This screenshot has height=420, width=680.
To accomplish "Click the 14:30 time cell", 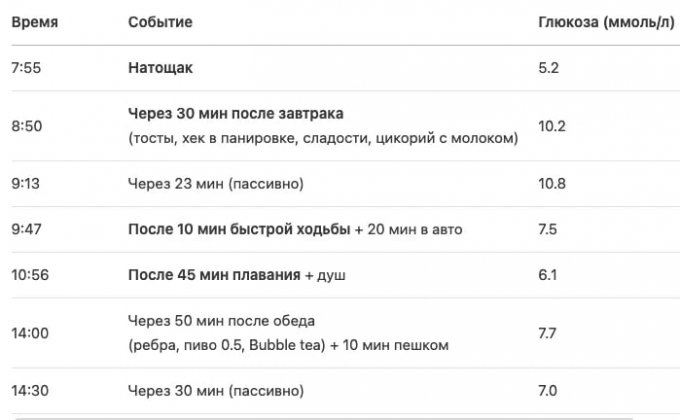I will click(30, 391).
